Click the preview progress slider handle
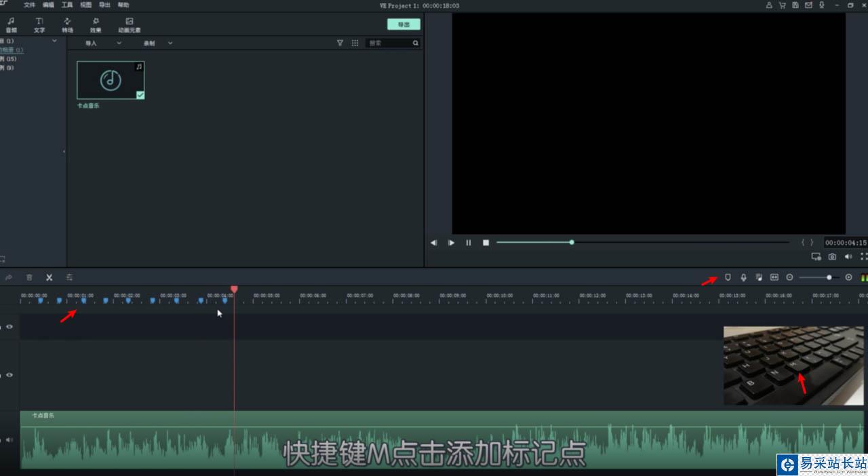The width and height of the screenshot is (868, 476). (x=572, y=242)
